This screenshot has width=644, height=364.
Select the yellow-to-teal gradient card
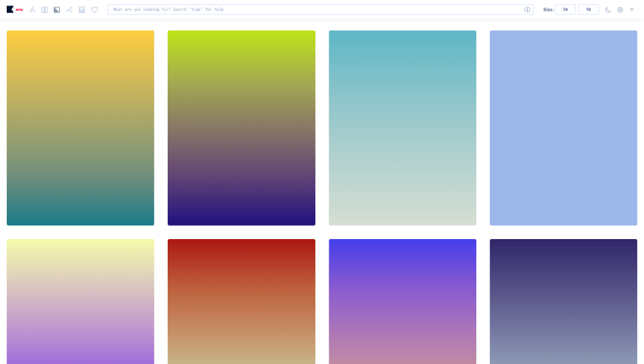pos(80,128)
